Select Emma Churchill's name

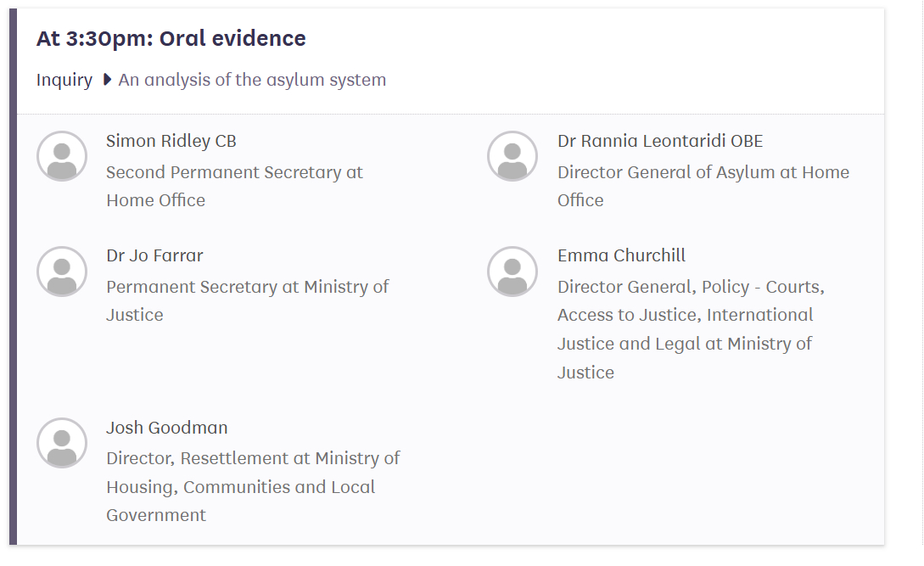621,255
